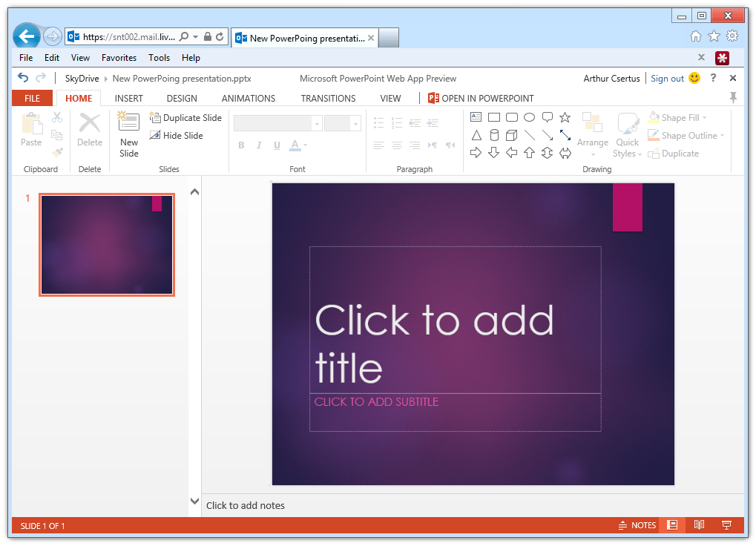756x546 pixels.
Task: Click the Copy icon in Clipboard group
Action: point(57,135)
